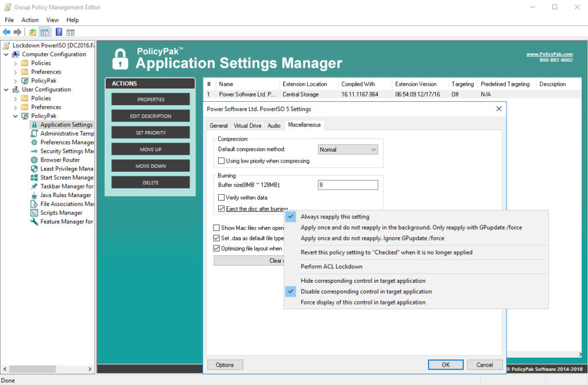Select the Application Settings lock icon in tree
This screenshot has height=385, width=588.
(34, 125)
